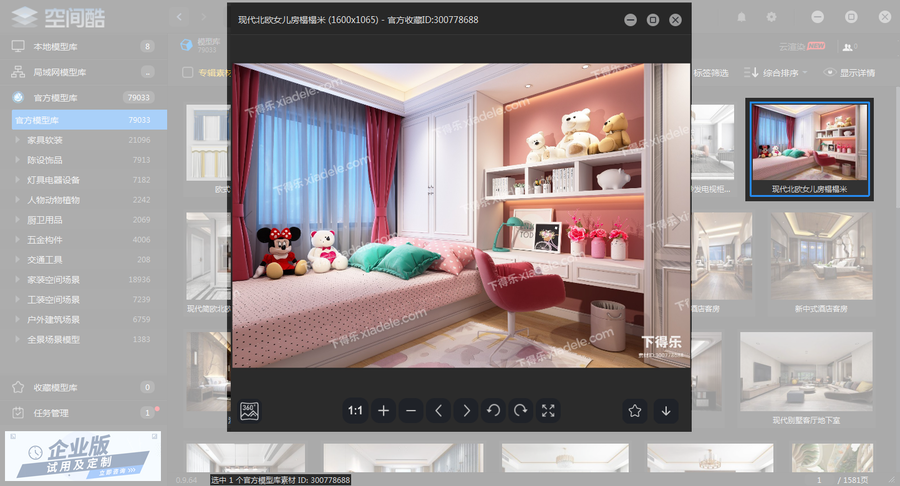The image size is (900, 486).
Task: Open 局域网模型库 in sidebar
Action: (x=84, y=72)
